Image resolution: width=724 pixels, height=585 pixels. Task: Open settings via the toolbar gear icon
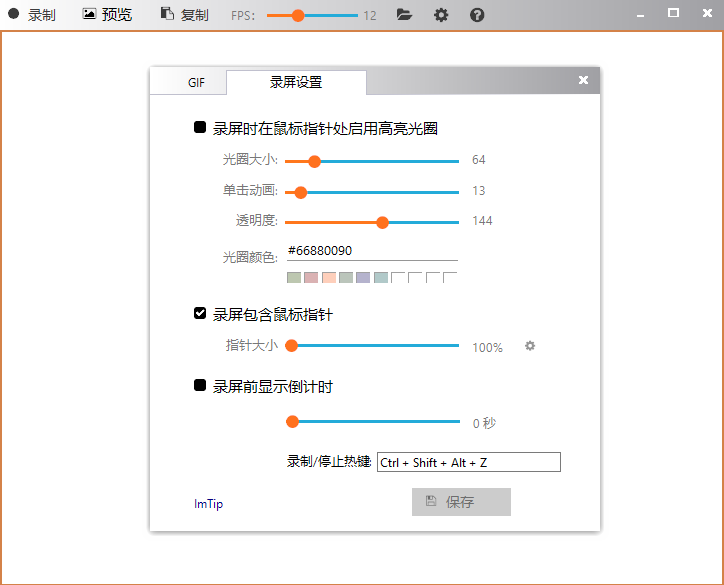click(x=441, y=15)
